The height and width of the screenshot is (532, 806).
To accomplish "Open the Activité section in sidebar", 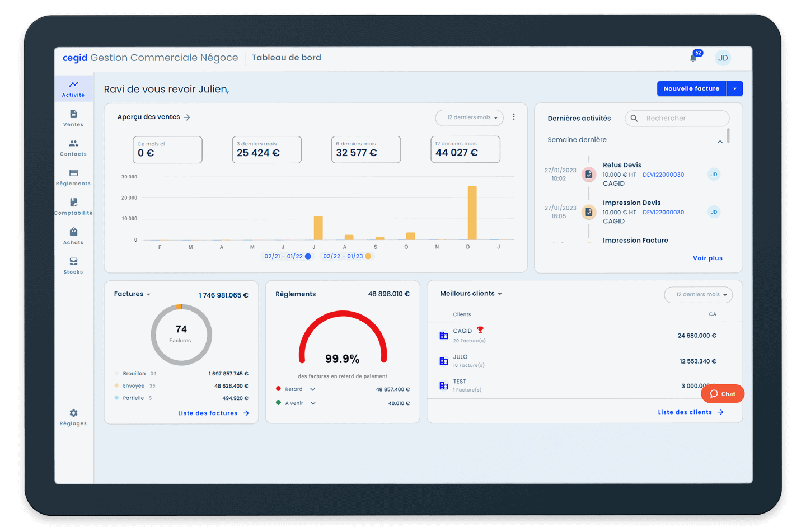I will pos(73,88).
